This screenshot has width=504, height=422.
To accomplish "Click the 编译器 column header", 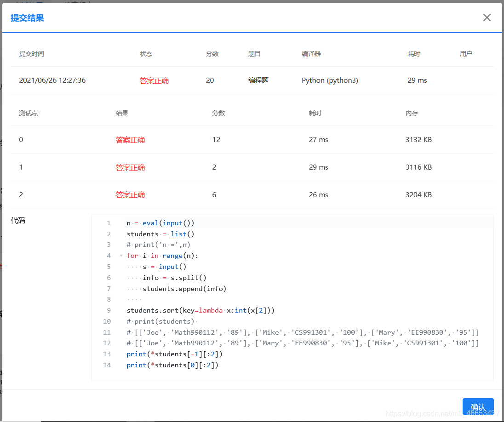I will tap(311, 54).
